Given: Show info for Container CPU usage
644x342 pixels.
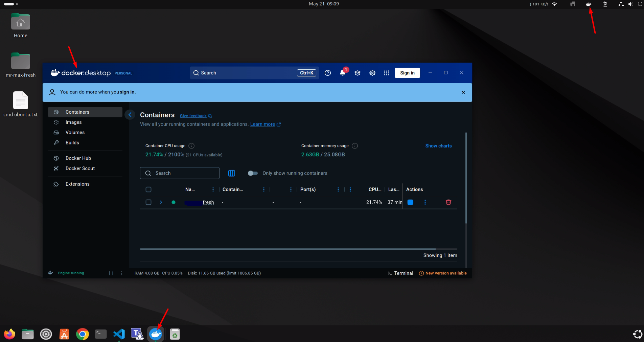Looking at the screenshot, I should (x=191, y=146).
